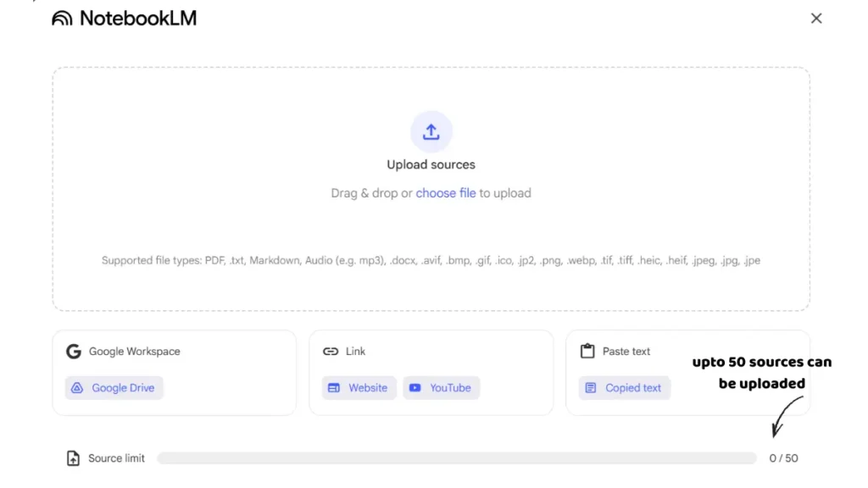Screen dimensions: 868x488
Task: Click the upload arrow icon
Action: coord(431,132)
